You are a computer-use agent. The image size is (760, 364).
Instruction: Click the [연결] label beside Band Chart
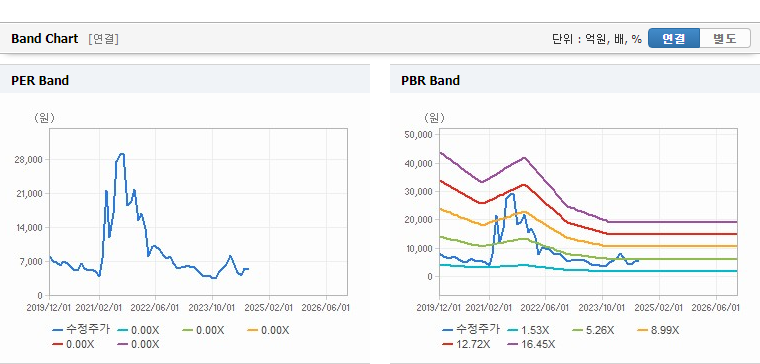pyautogui.click(x=103, y=39)
